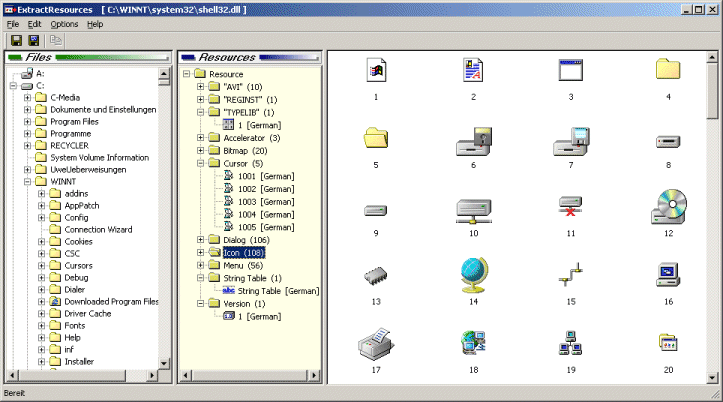Click the first save (floppy disk) toolbar icon
723x402 pixels.
(17, 41)
